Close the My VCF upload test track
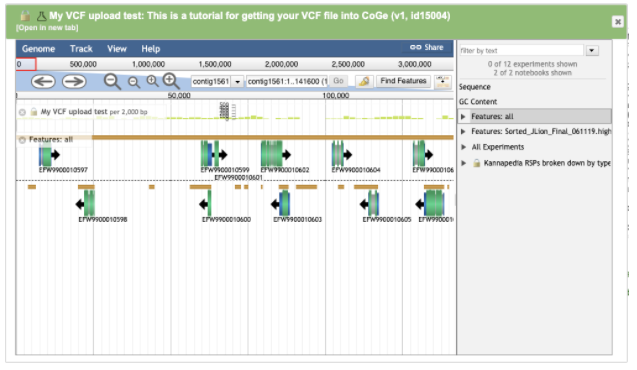This screenshot has height=370, width=637. [x=22, y=112]
